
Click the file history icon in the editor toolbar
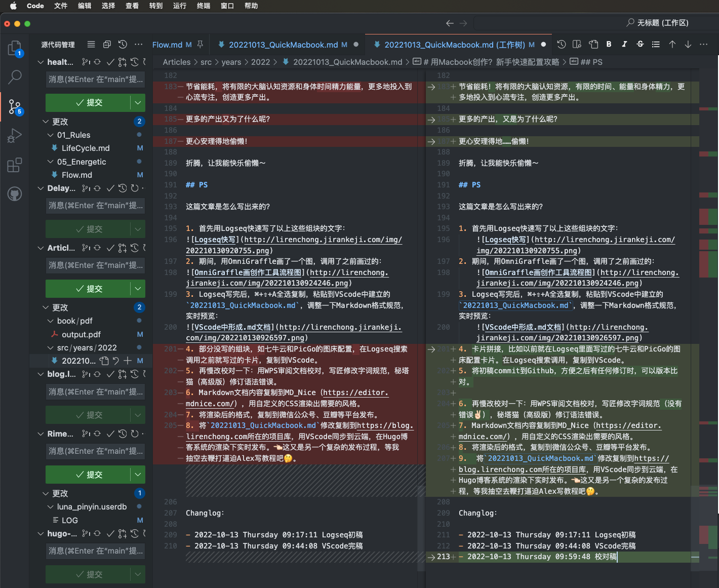pyautogui.click(x=562, y=45)
